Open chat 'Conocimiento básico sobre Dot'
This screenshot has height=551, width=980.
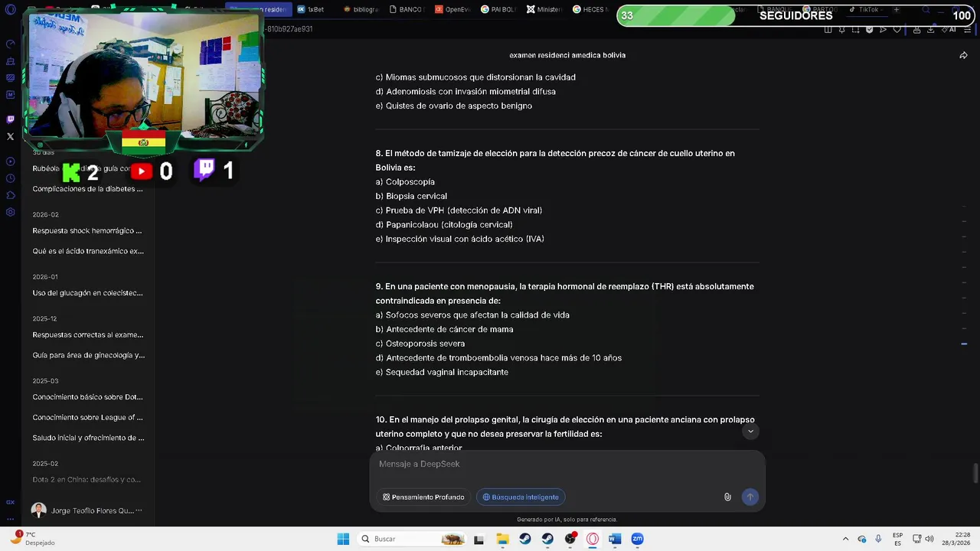tap(87, 397)
